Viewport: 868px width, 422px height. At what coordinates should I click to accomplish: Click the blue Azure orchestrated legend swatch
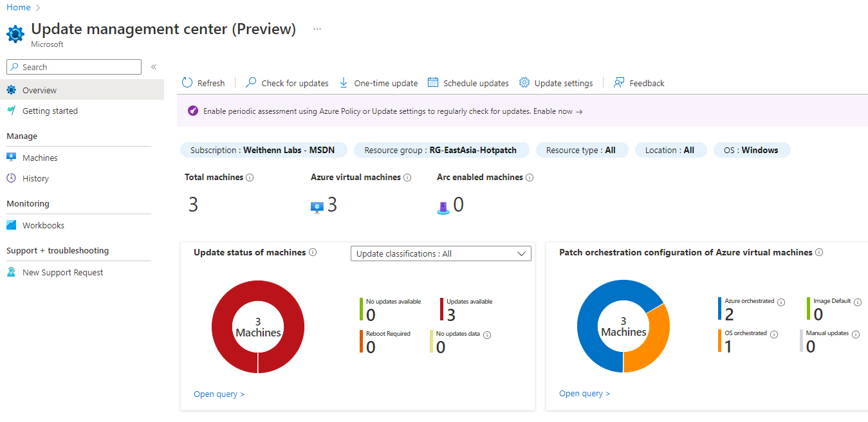click(719, 308)
